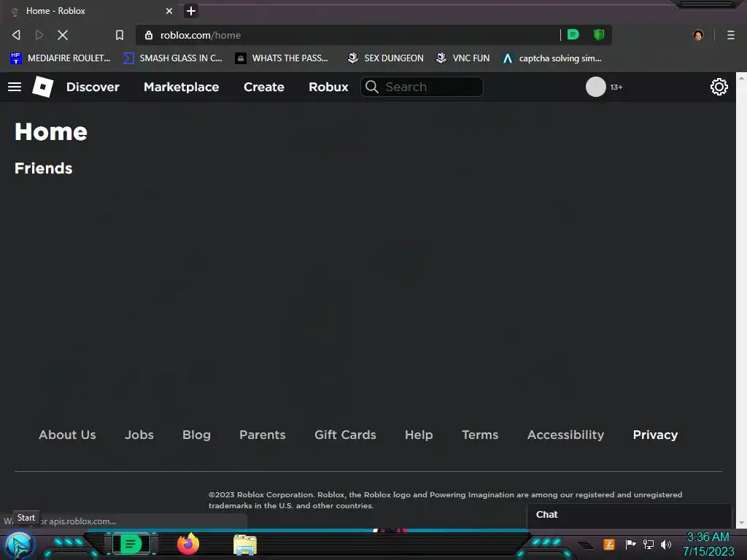
Task: Click the 13+ age label
Action: (616, 87)
